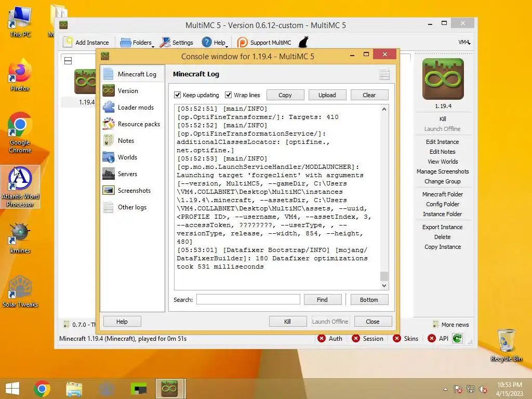Open Firefox from the desktop shortcut

click(20, 75)
